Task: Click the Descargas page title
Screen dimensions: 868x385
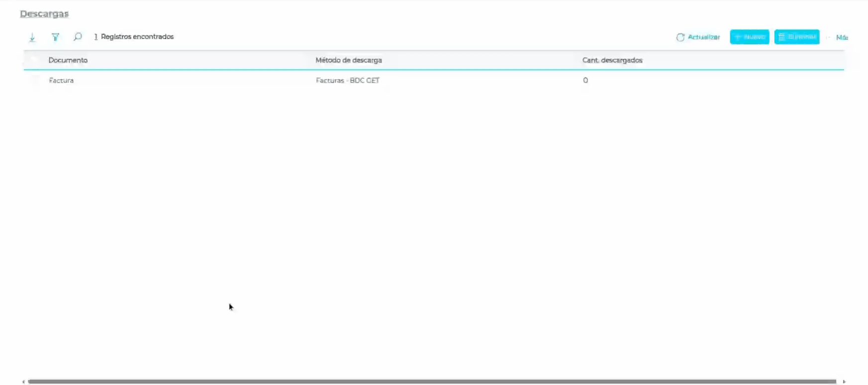Action: 44,14
